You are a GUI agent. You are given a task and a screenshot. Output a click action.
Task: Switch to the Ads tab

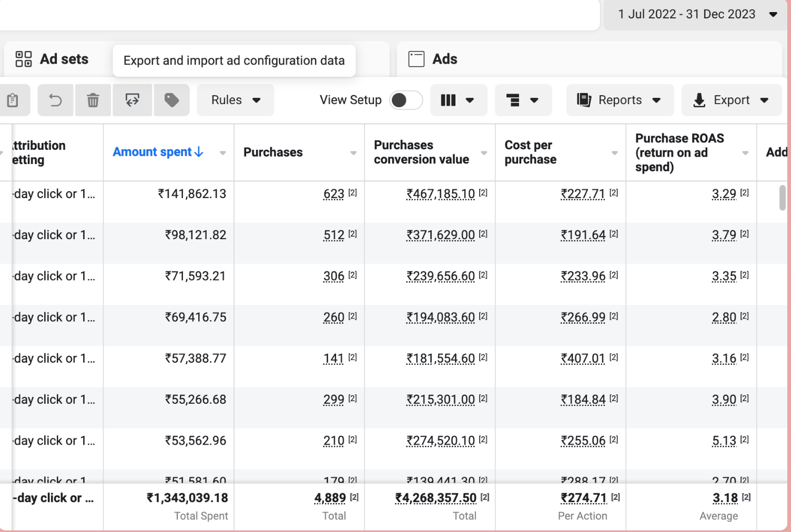[x=444, y=59]
